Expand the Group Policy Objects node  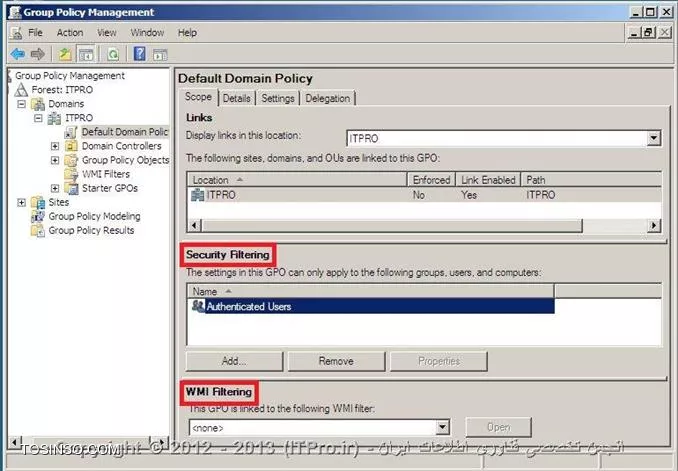tap(55, 160)
